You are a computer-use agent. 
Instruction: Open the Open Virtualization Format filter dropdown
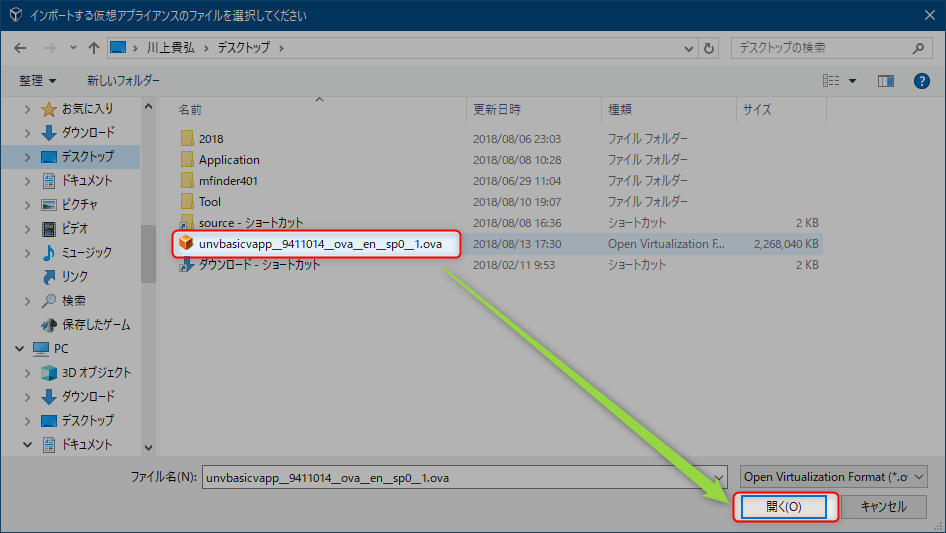coord(834,477)
